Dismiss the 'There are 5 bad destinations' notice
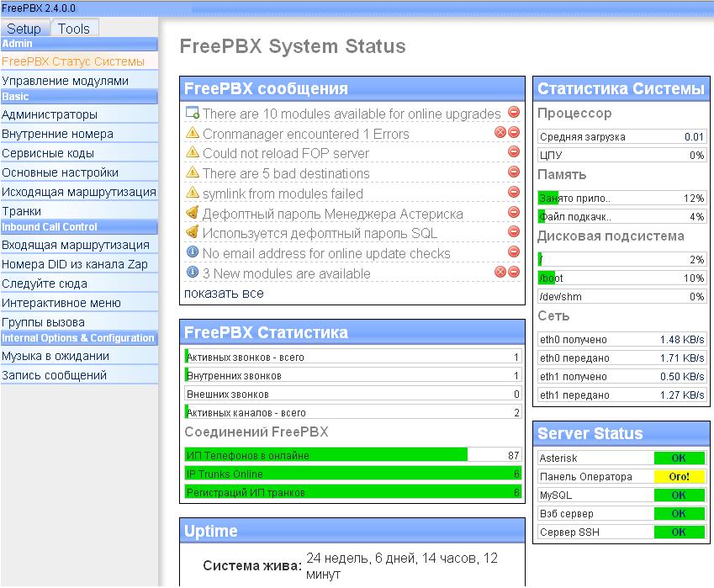The image size is (714, 588). pos(514,172)
